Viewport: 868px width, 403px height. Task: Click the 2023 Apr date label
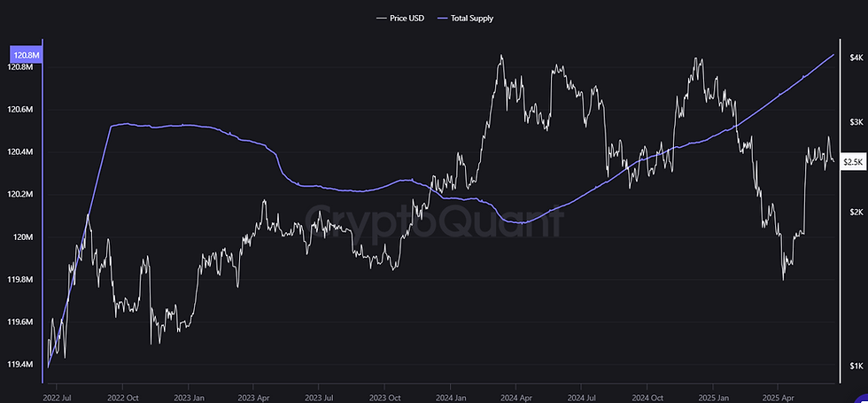[253, 398]
